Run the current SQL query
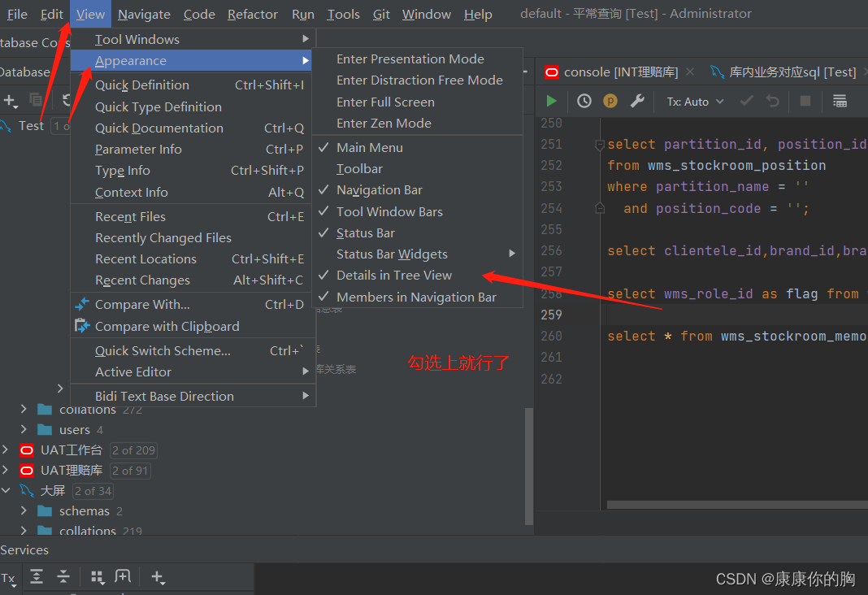 pyautogui.click(x=551, y=101)
